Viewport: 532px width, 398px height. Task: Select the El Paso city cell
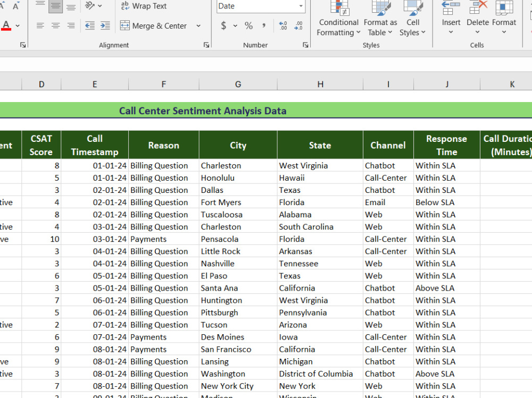tap(238, 276)
